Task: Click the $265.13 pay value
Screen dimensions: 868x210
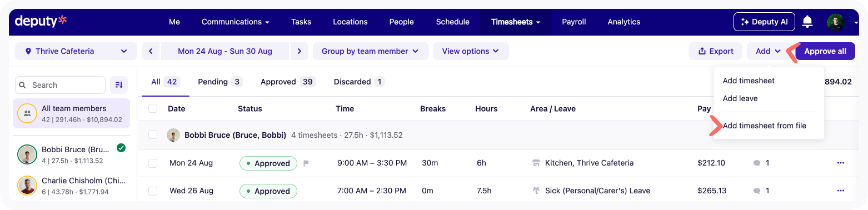Action: tap(712, 191)
